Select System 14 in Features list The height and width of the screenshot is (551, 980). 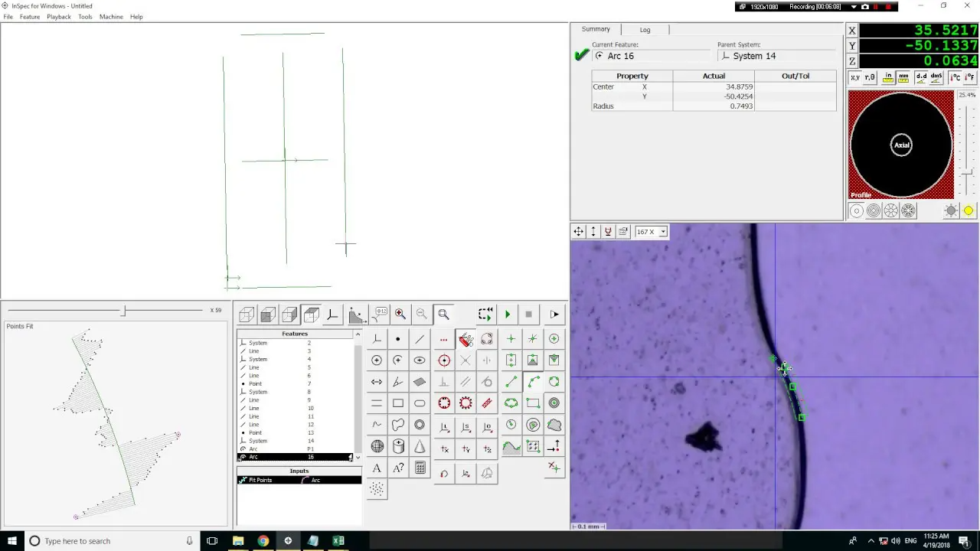pos(296,441)
